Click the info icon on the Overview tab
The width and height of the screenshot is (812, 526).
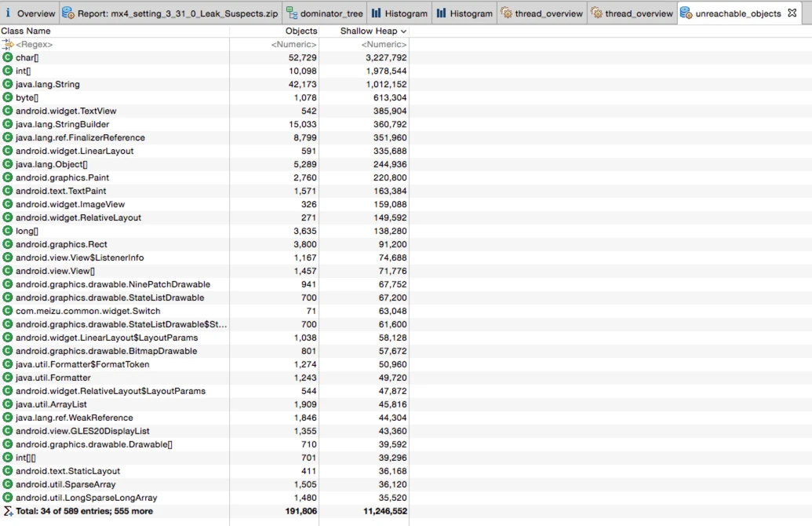[x=9, y=13]
